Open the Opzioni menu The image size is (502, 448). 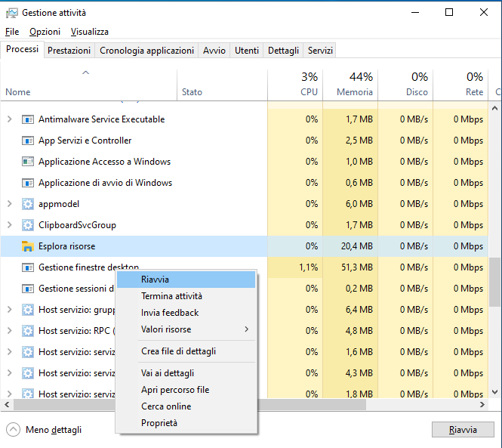pyautogui.click(x=45, y=32)
